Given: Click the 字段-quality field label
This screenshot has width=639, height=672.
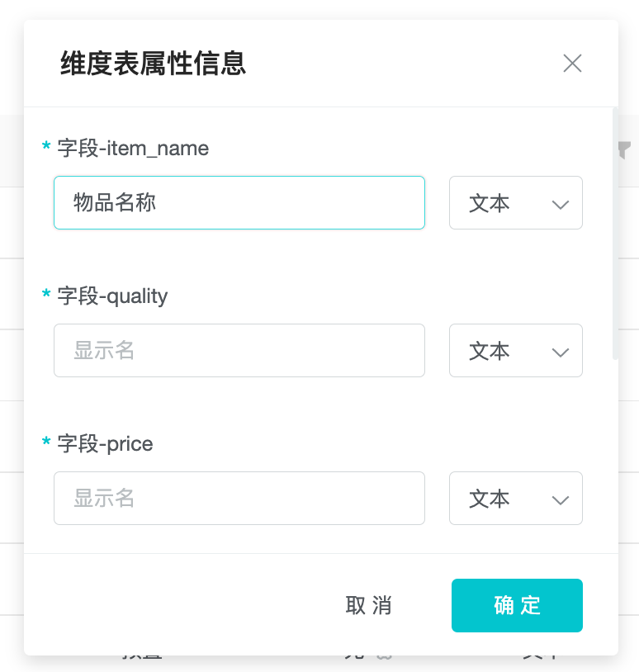Looking at the screenshot, I should pyautogui.click(x=112, y=296).
